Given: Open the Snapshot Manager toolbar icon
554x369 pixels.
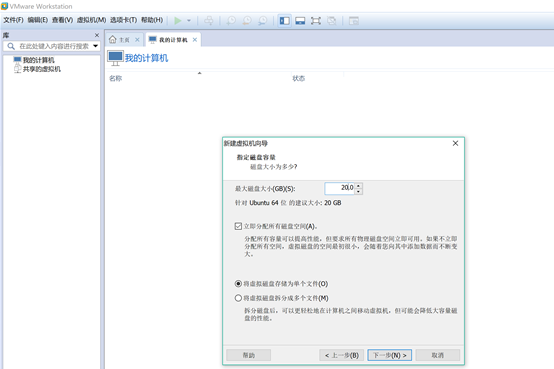Looking at the screenshot, I should pos(262,20).
